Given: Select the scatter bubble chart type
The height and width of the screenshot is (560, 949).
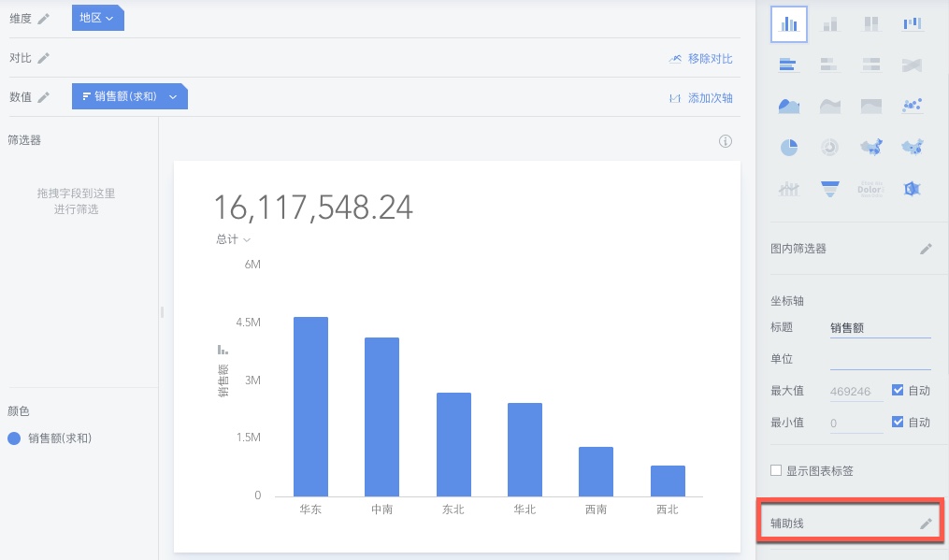Looking at the screenshot, I should 913,106.
